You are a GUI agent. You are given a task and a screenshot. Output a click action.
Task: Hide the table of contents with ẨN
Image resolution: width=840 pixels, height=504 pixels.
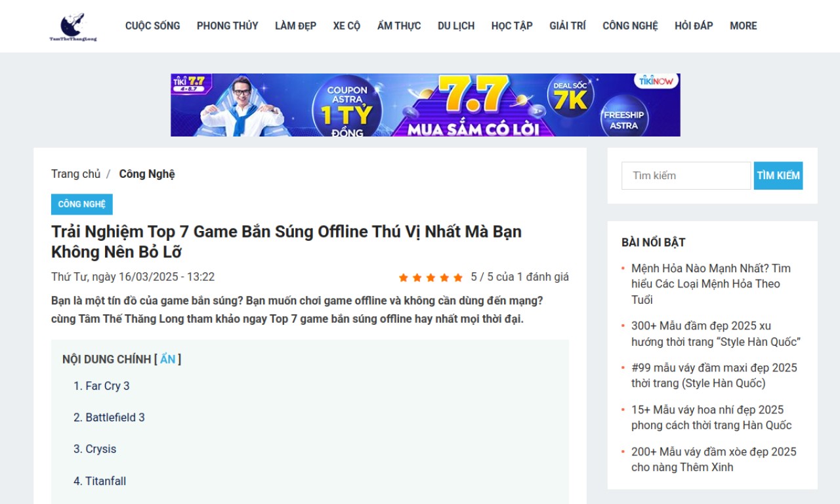click(168, 359)
